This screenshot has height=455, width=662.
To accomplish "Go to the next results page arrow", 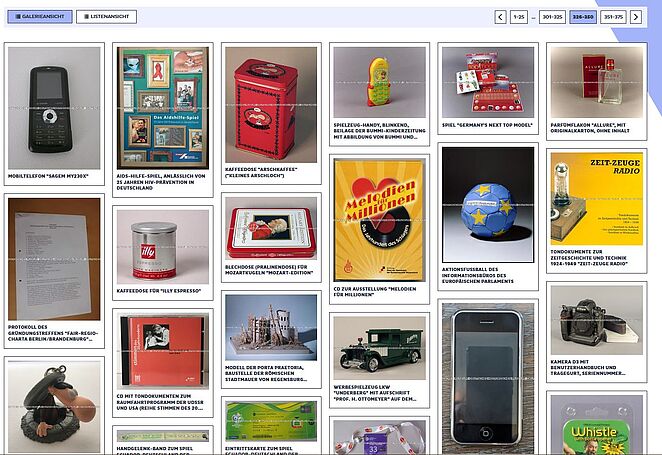I will (635, 17).
